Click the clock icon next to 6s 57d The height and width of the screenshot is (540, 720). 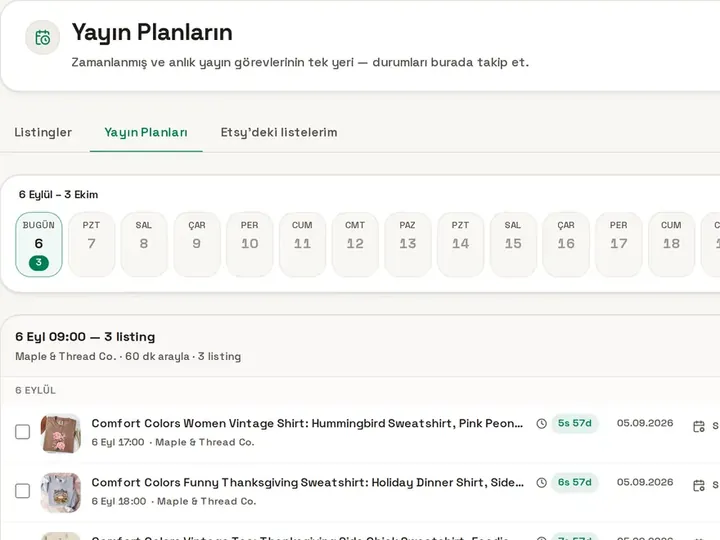point(541,483)
